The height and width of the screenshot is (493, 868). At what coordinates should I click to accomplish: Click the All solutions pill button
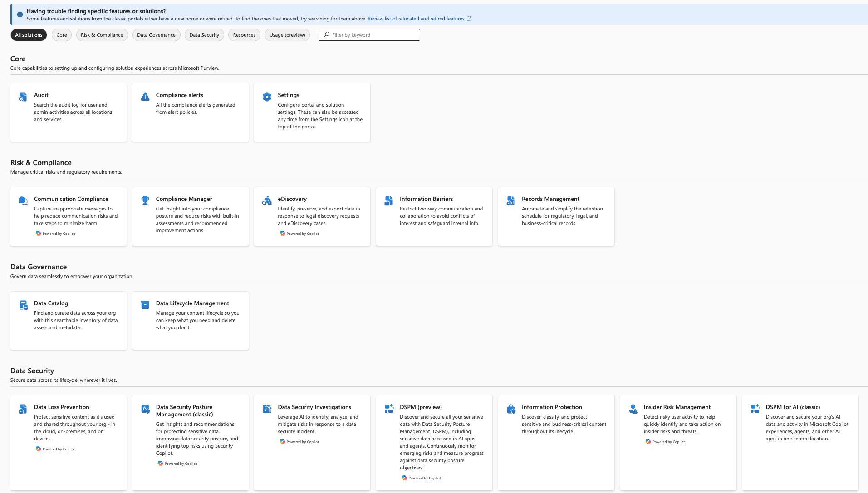[x=28, y=34]
